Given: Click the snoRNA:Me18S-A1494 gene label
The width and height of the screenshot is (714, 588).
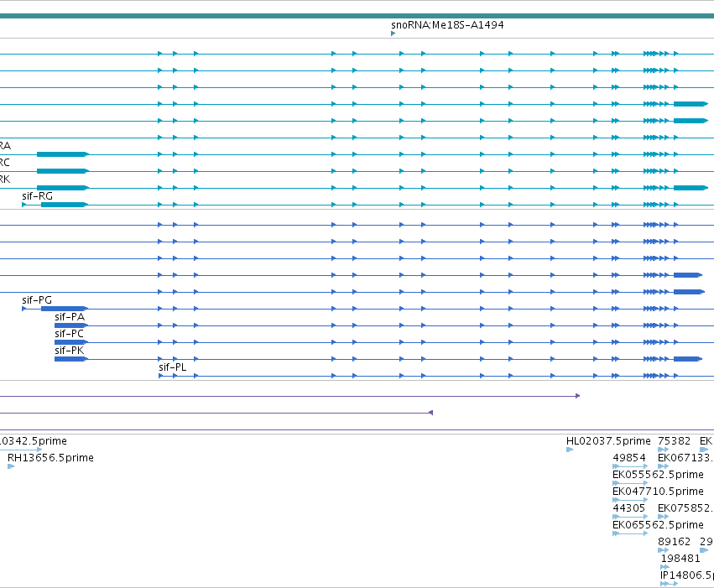Looking at the screenshot, I should [x=447, y=25].
